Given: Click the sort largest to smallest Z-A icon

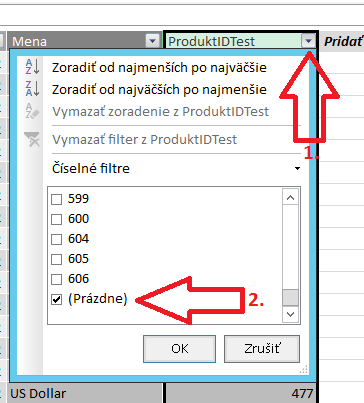Looking at the screenshot, I should coord(33,89).
